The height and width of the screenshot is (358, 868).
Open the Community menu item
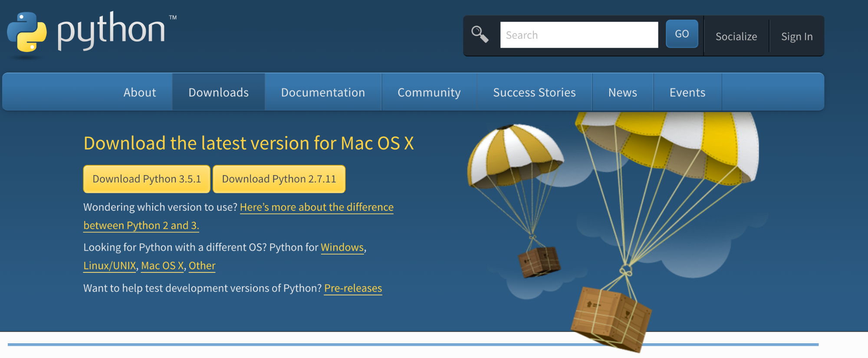click(429, 93)
